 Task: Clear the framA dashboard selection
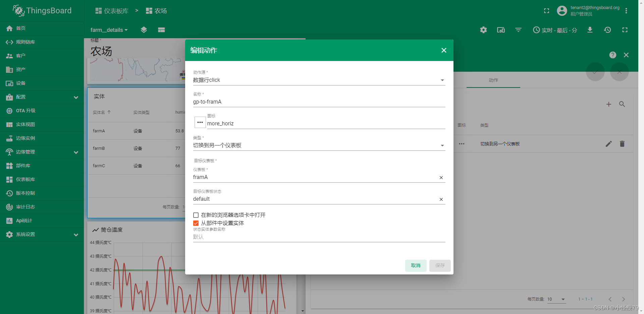(x=441, y=178)
